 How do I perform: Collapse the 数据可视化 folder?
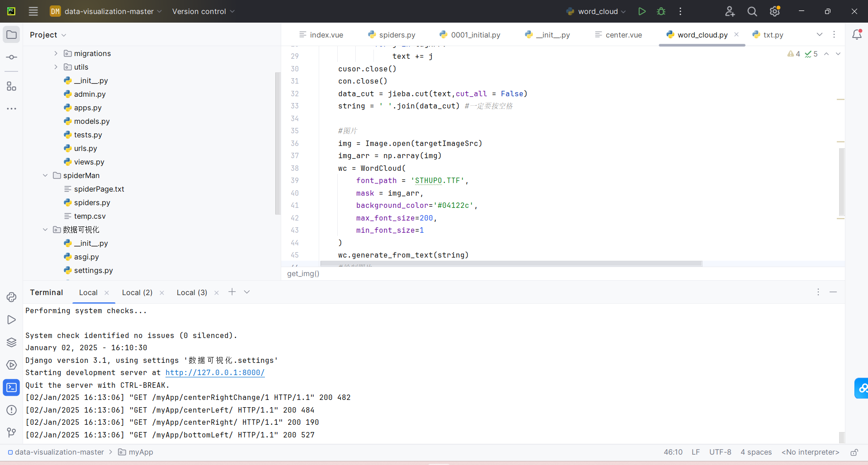(45, 230)
